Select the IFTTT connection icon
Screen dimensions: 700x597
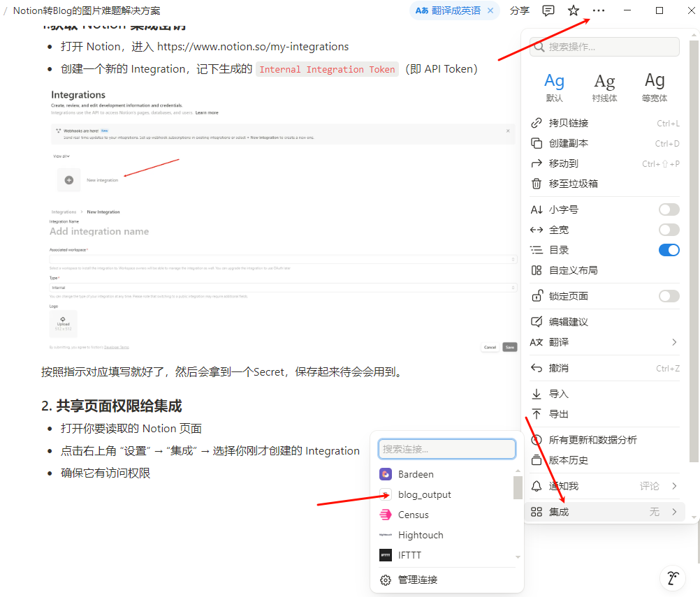point(386,555)
